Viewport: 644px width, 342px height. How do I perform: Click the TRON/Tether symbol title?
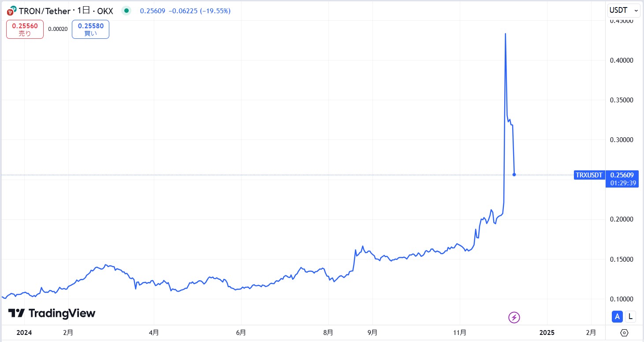tap(44, 11)
